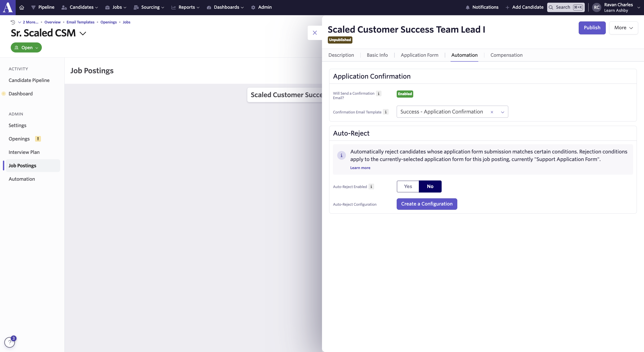Screen dimensions: 644x352
Task: Expand the Sr. Scaled CSM job switcher chevron
Action: pyautogui.click(x=83, y=33)
